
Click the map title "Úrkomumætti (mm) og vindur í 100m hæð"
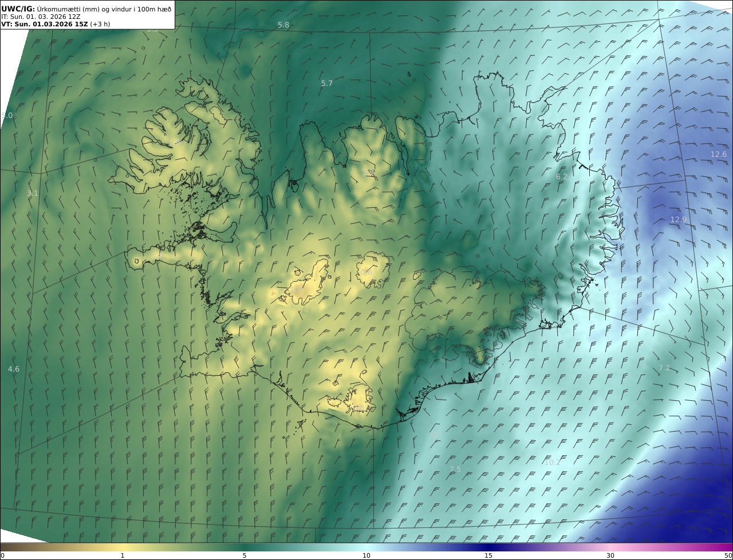click(104, 9)
